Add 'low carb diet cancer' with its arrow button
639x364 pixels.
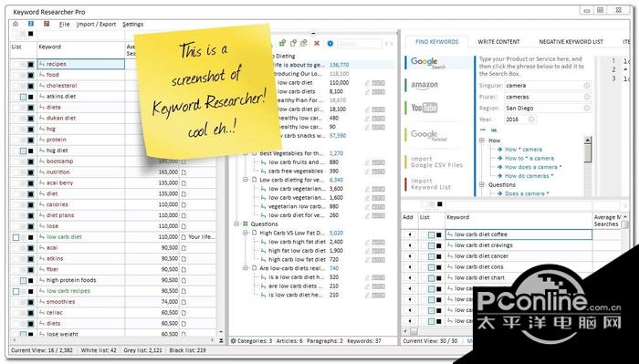(410, 256)
